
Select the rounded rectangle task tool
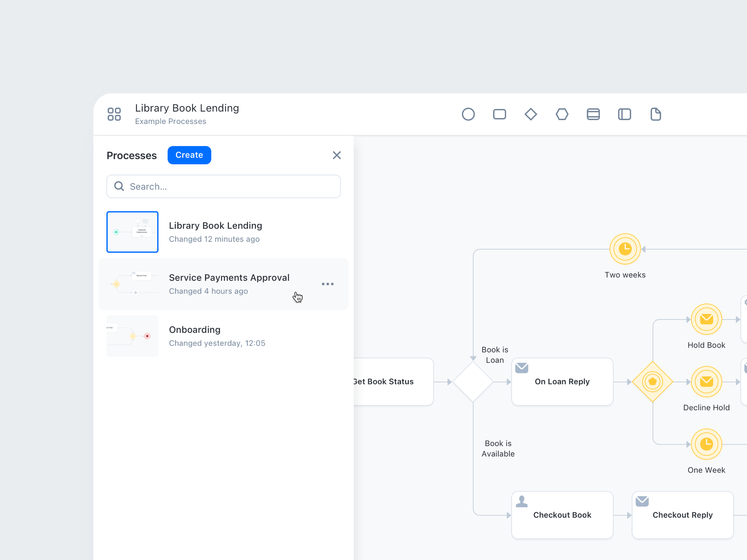[x=500, y=114]
